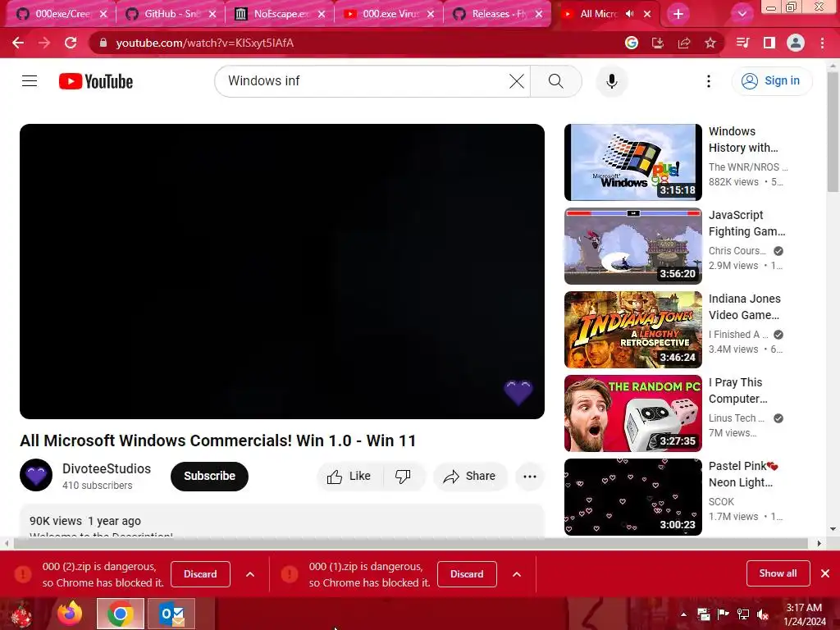Open Outlook from the taskbar
The image size is (840, 630).
(171, 614)
